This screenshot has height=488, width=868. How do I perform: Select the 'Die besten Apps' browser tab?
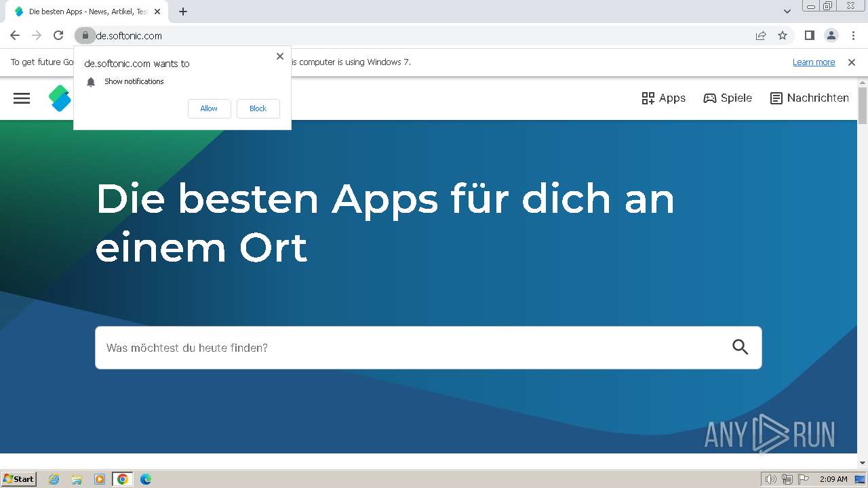pos(86,12)
